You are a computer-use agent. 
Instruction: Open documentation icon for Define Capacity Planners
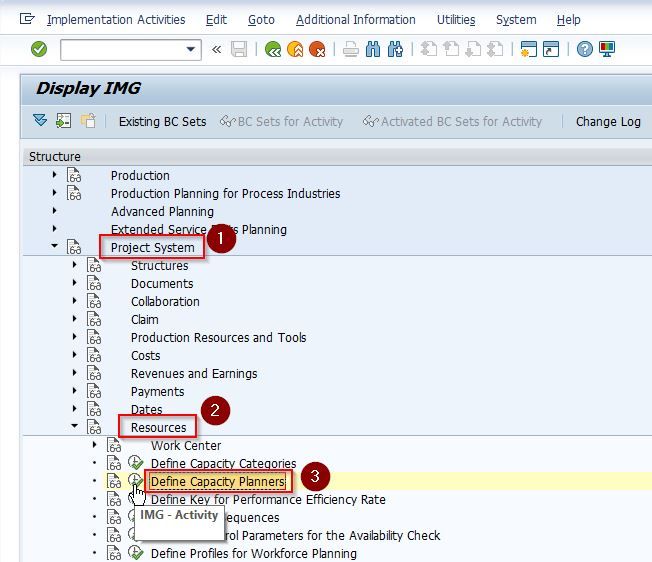114,481
